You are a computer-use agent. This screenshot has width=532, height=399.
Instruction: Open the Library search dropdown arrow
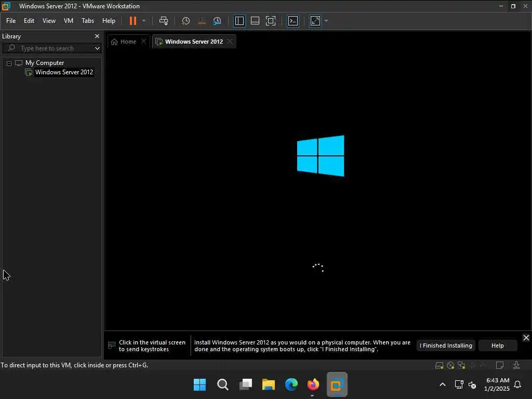[97, 48]
